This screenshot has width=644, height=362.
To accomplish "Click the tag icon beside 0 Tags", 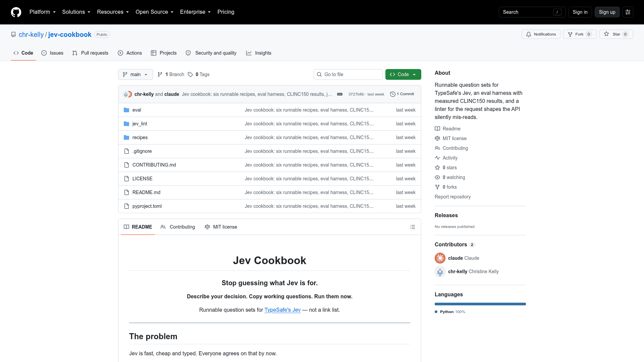I will click(190, 74).
